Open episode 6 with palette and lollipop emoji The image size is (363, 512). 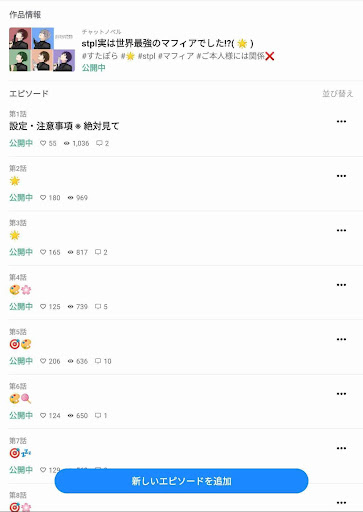20,398
